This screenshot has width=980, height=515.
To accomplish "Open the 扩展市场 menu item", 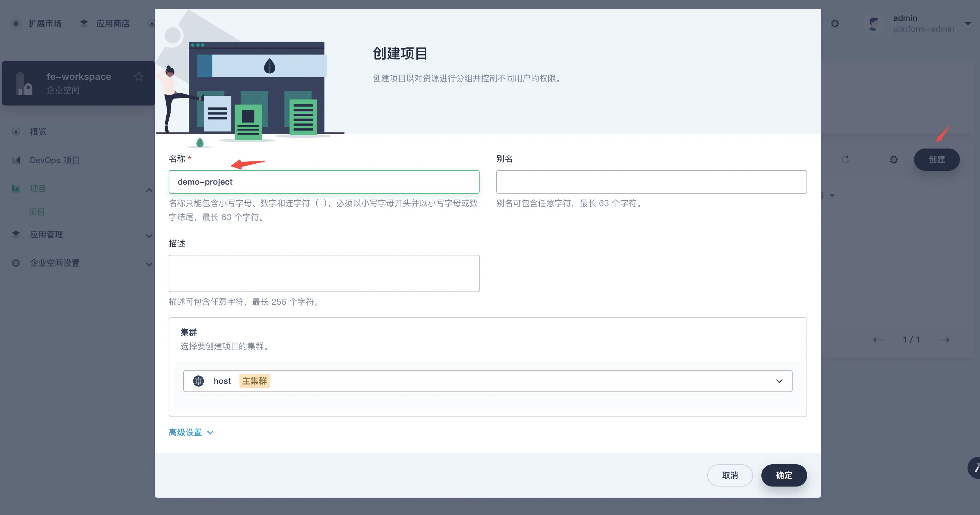I will click(37, 24).
